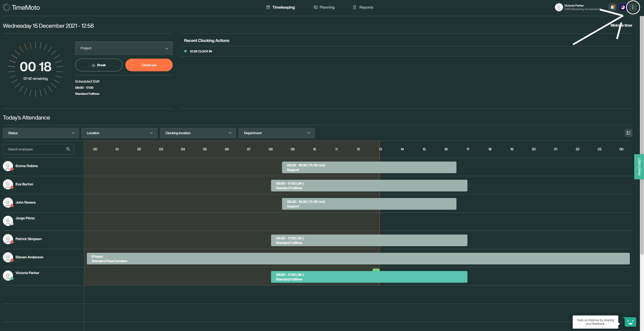Click the 07:42 remaining text
Viewport: 644px width, 331px height.
pyautogui.click(x=35, y=79)
